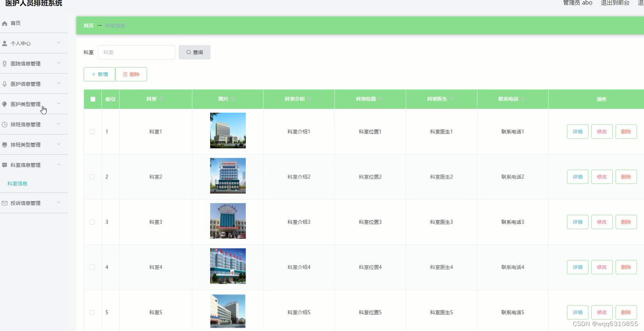Sort table by 联系电话 column sort icon
This screenshot has height=331, width=644.
[523, 99]
